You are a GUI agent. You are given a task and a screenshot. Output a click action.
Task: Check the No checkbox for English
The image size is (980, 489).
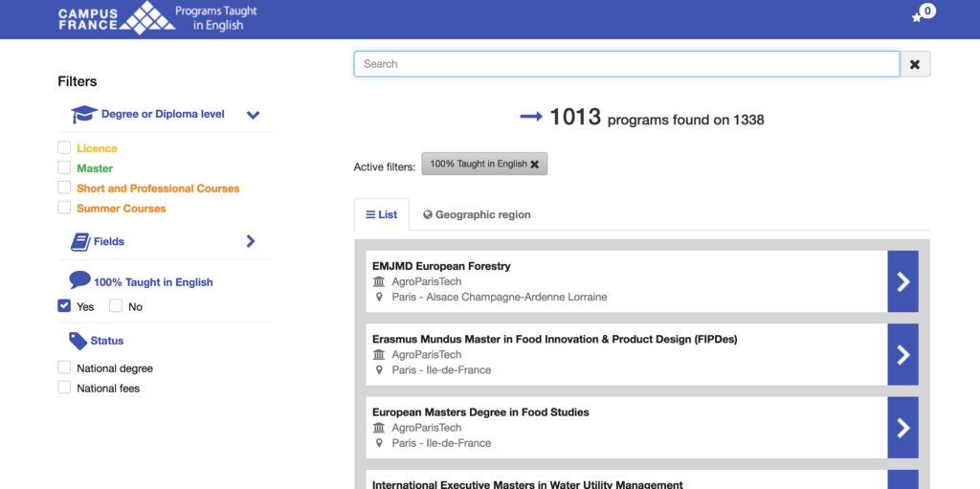point(116,306)
